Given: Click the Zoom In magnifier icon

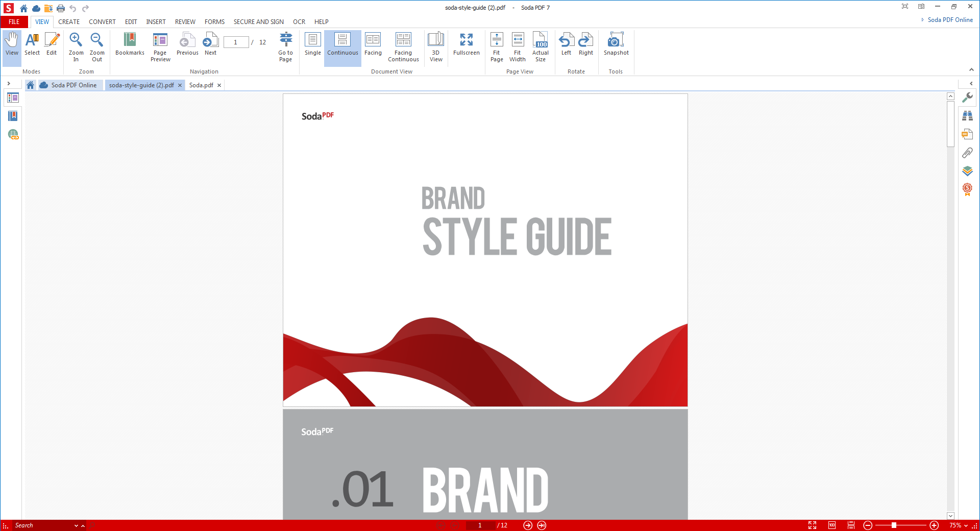Looking at the screenshot, I should (76, 46).
